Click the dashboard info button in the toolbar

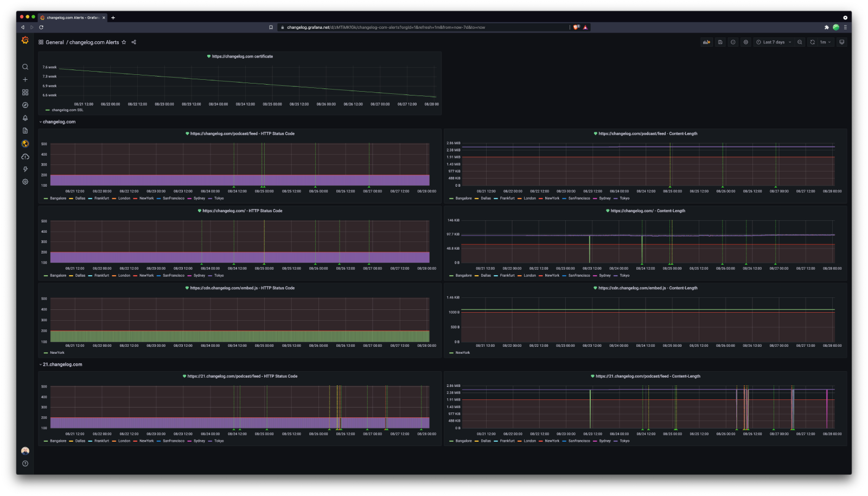pos(733,42)
